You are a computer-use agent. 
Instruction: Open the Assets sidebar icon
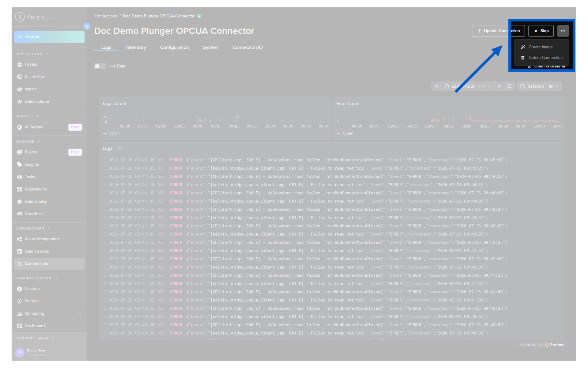click(20, 64)
